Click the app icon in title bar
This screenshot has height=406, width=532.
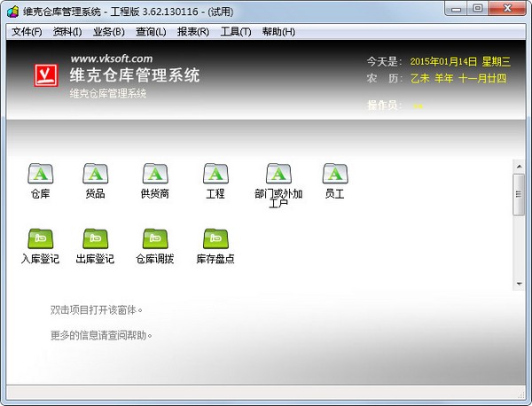(x=13, y=12)
